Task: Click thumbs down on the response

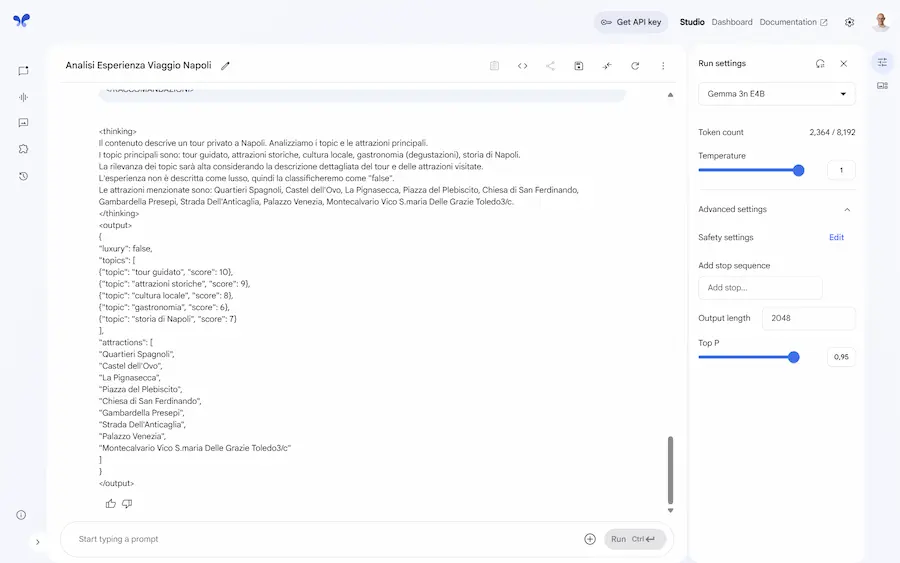Action: 127,503
